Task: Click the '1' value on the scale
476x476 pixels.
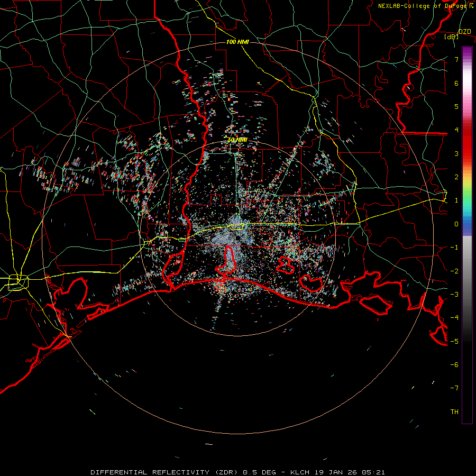Action: (x=456, y=200)
